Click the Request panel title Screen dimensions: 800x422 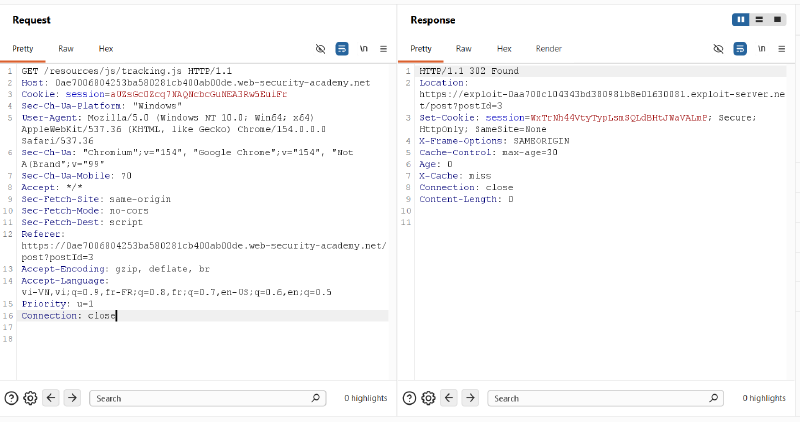point(32,20)
